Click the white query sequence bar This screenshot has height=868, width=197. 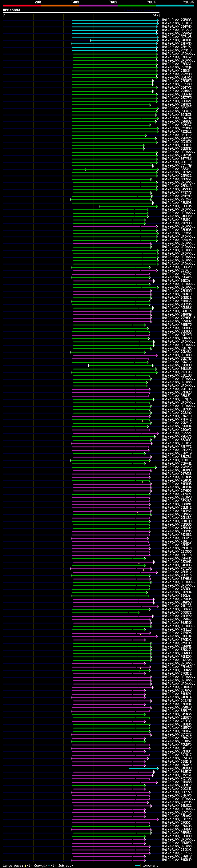pos(81,13)
